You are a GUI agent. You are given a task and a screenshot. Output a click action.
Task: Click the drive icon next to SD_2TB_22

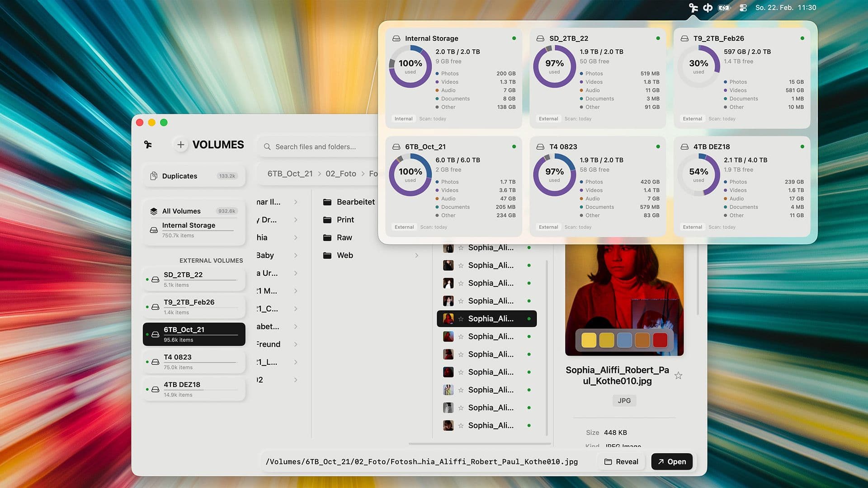tap(156, 280)
